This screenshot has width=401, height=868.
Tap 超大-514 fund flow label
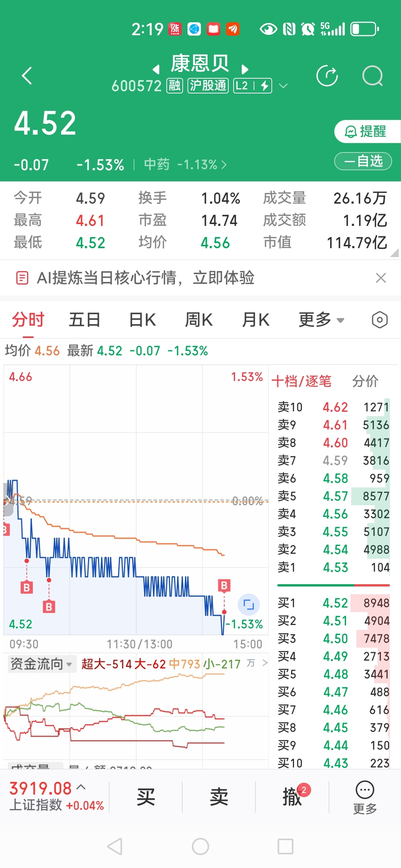tap(106, 664)
